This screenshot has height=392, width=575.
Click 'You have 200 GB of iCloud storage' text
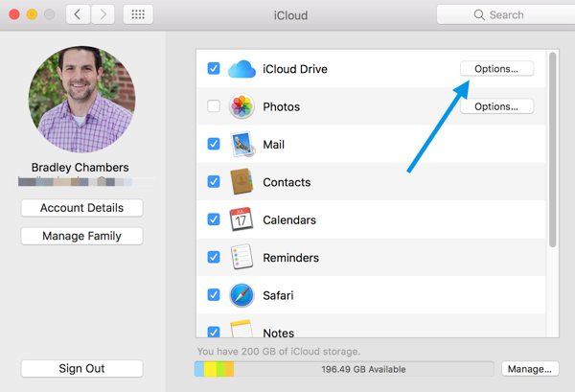click(x=279, y=352)
